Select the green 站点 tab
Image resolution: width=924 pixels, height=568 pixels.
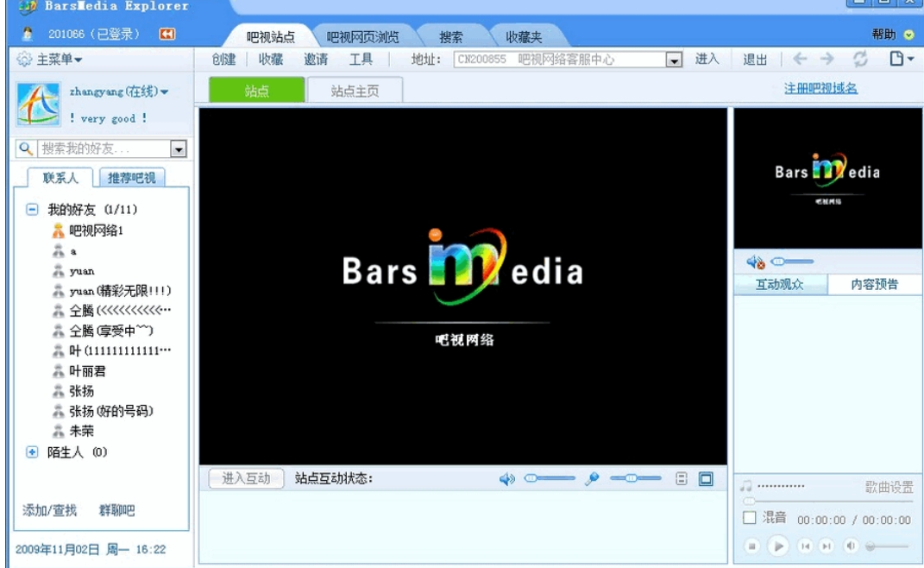pos(257,91)
